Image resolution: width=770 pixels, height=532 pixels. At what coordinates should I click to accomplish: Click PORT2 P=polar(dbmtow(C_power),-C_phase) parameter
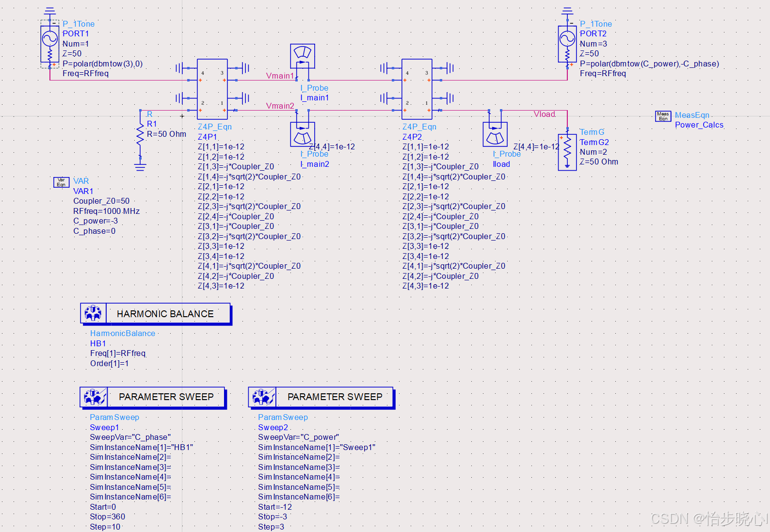coord(649,64)
